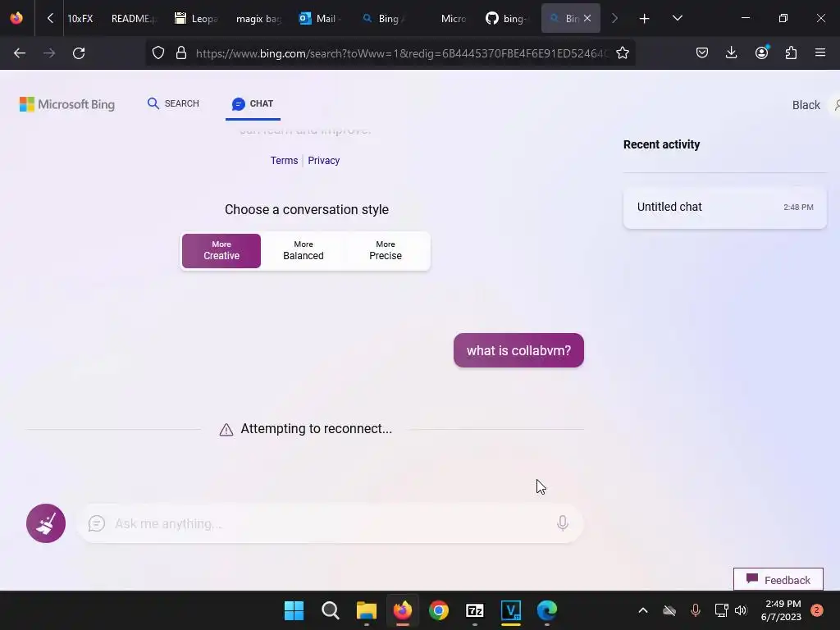Click the Microsoft Bing logo
Image resolution: width=840 pixels, height=630 pixels.
click(x=67, y=104)
